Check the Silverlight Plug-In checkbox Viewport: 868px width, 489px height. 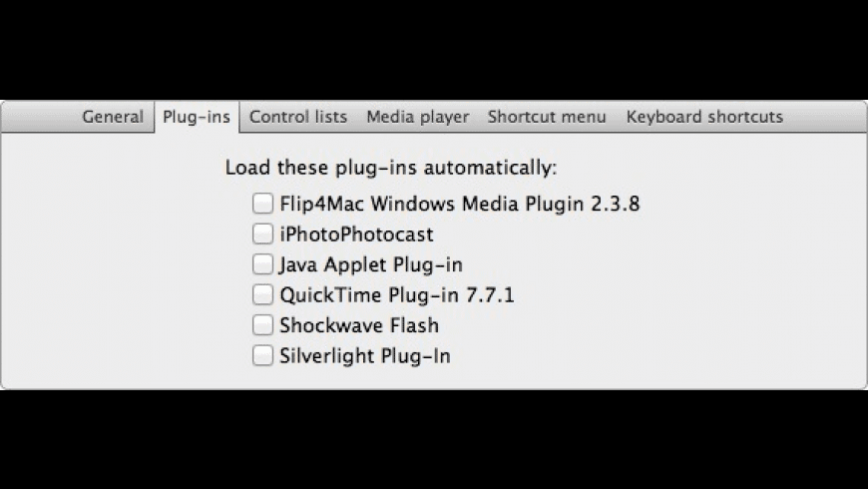point(262,354)
